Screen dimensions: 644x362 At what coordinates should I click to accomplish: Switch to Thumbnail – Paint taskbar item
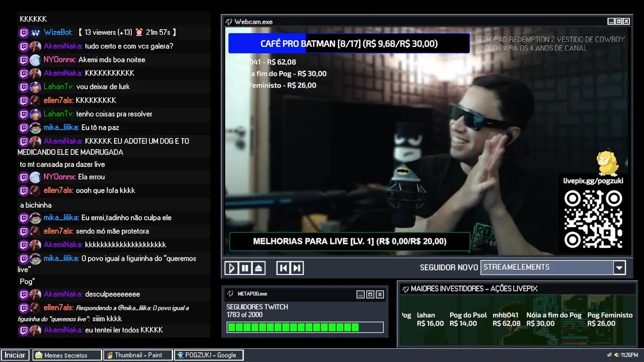[137, 355]
